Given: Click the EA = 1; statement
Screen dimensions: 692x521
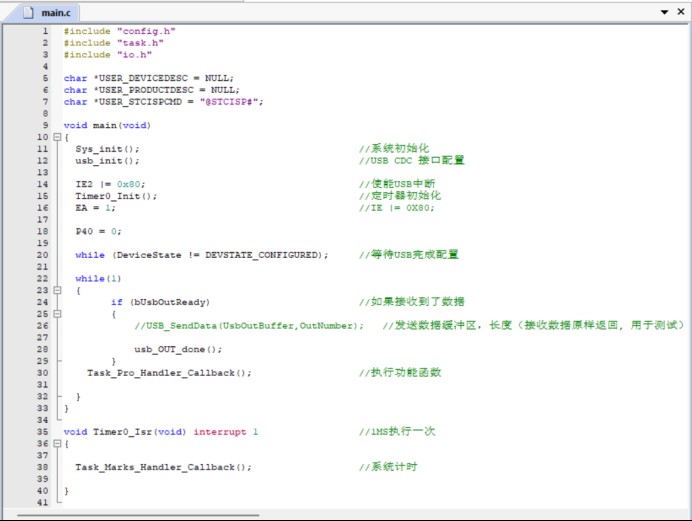Looking at the screenshot, I should point(96,208).
